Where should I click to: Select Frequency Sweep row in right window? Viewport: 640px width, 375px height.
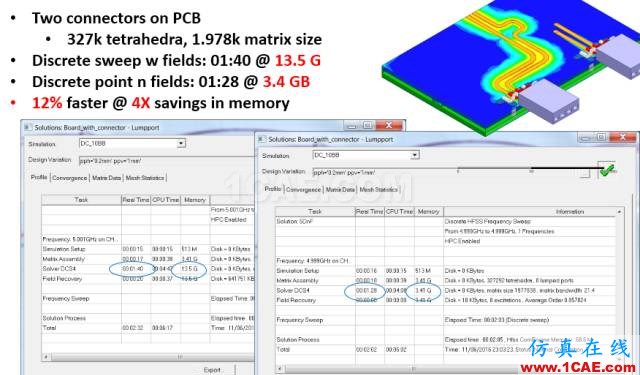(446, 320)
